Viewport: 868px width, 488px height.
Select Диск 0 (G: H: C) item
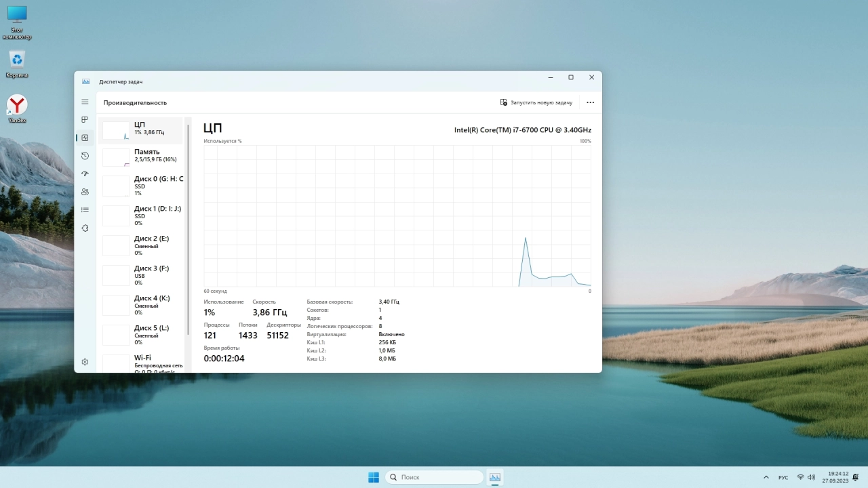pos(141,186)
